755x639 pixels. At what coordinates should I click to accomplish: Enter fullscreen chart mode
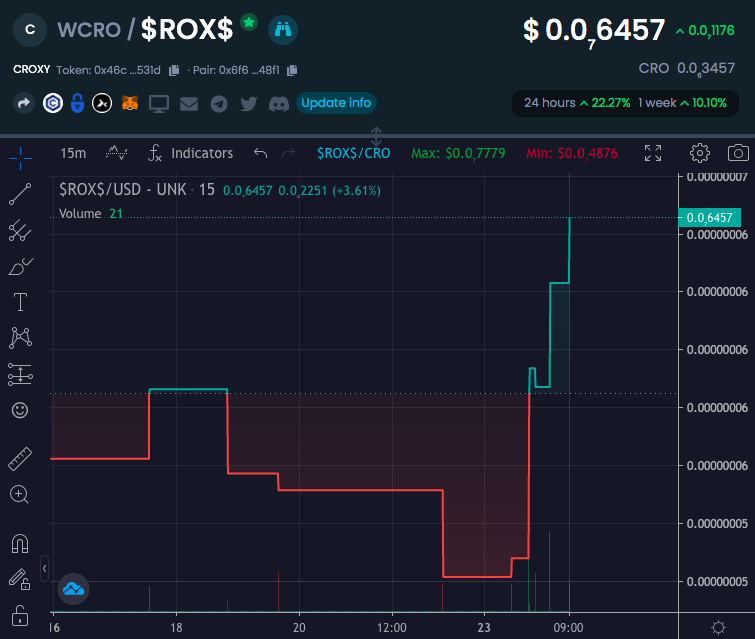coord(653,153)
